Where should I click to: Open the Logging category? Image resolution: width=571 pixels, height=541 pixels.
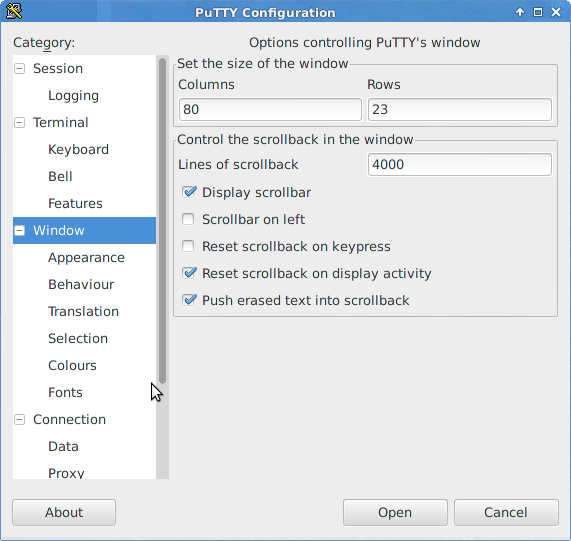click(x=73, y=95)
